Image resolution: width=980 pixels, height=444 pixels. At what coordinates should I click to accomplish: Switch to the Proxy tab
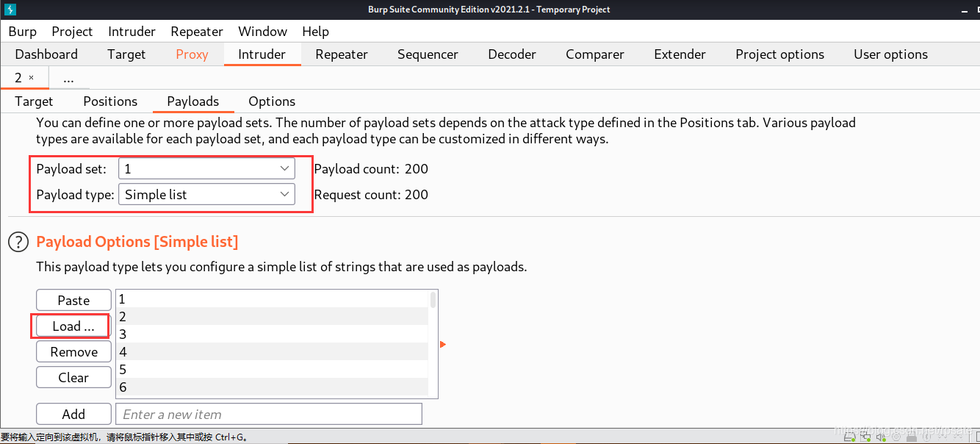click(x=192, y=54)
